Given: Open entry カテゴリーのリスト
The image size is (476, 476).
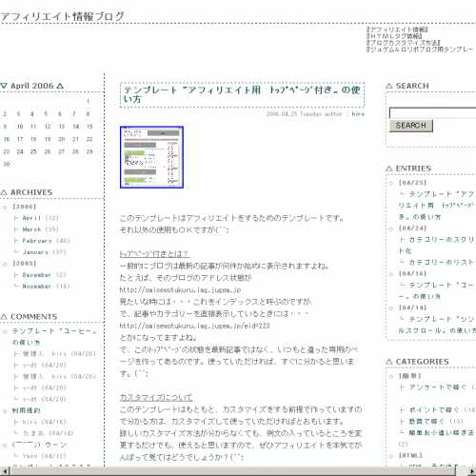Looking at the screenshot, I should [x=442, y=262].
